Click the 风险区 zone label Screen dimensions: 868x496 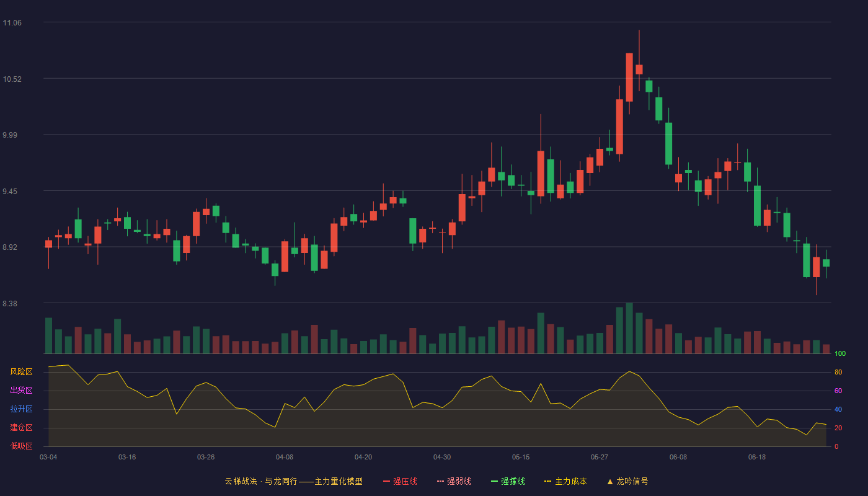22,372
